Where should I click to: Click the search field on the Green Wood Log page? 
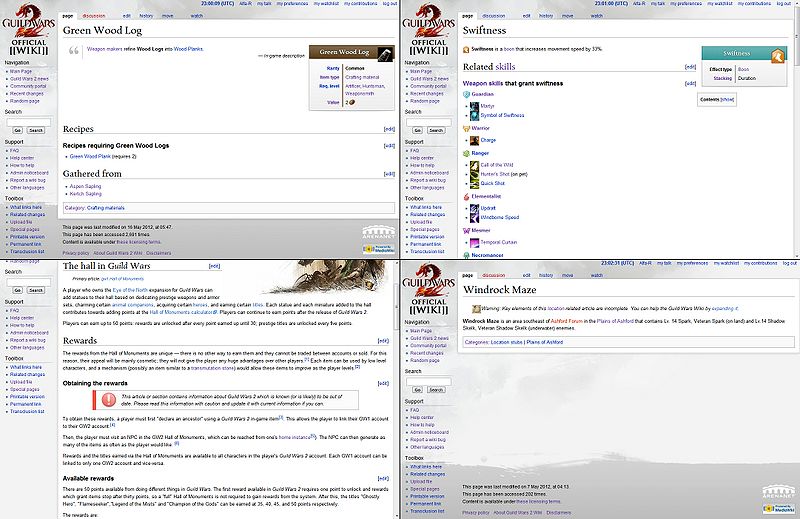pos(29,122)
